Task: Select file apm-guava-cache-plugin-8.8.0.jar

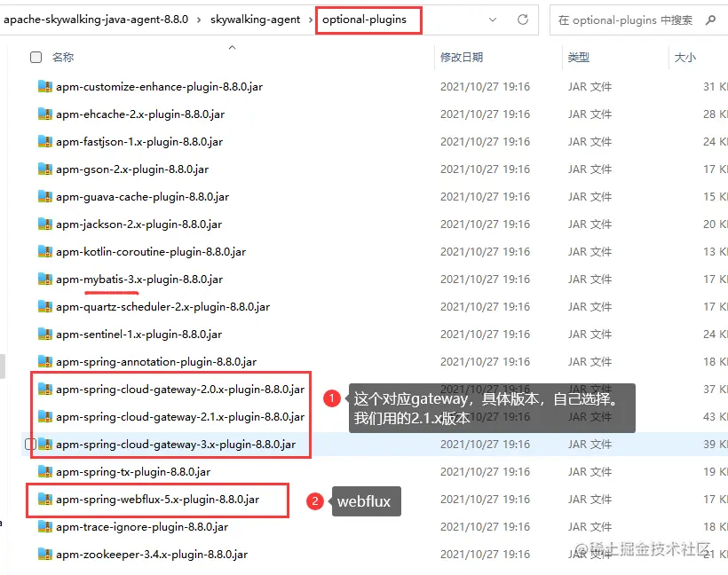Action: coord(143,197)
